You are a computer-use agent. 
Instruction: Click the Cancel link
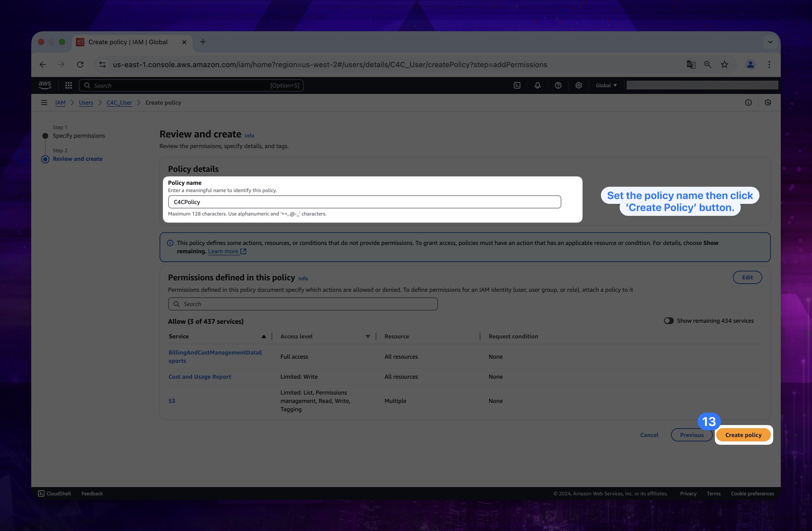point(649,435)
